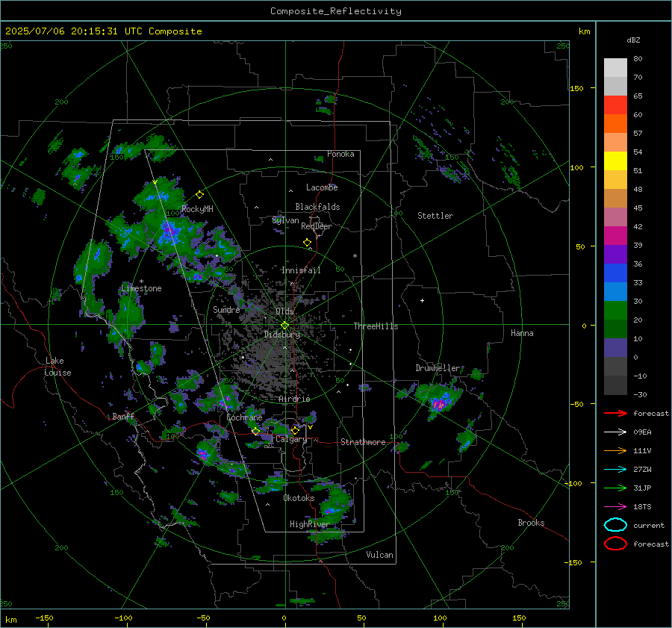672x628 pixels.
Task: Click the cyan current ellipse legend icon
Action: 615,525
